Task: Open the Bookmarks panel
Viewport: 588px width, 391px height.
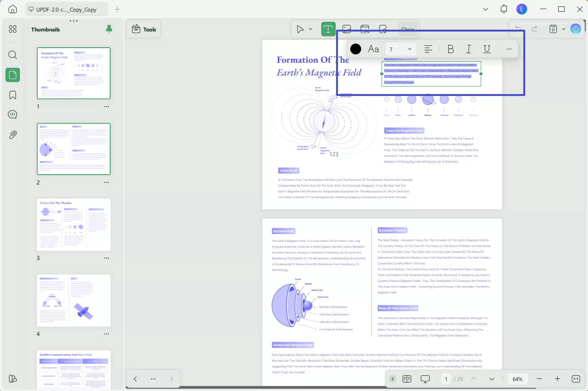Action: (12, 95)
